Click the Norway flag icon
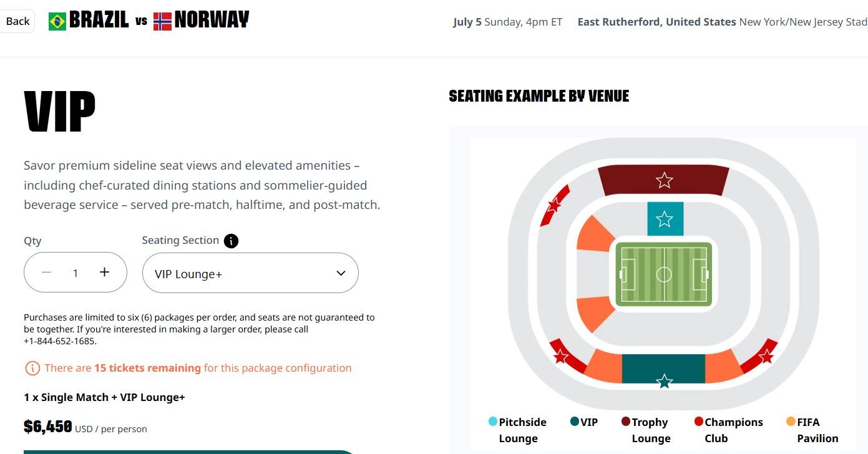 pos(162,22)
